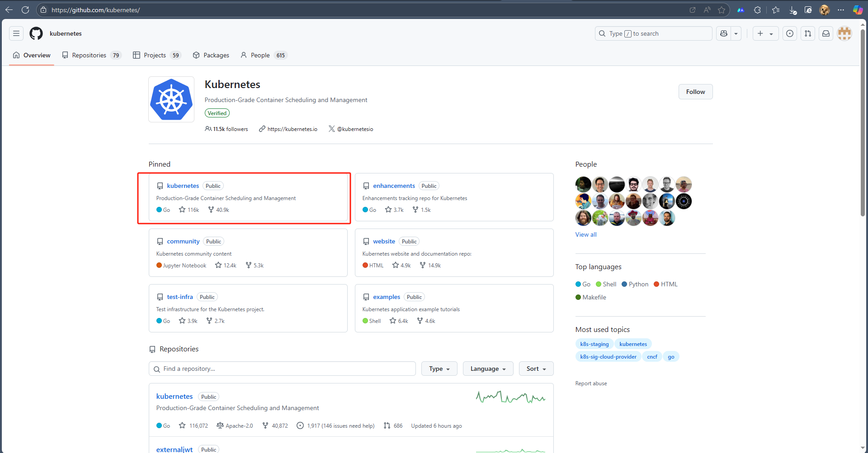The height and width of the screenshot is (453, 868).
Task: View stars of pinned website repo (4.9k)
Action: 401,266
